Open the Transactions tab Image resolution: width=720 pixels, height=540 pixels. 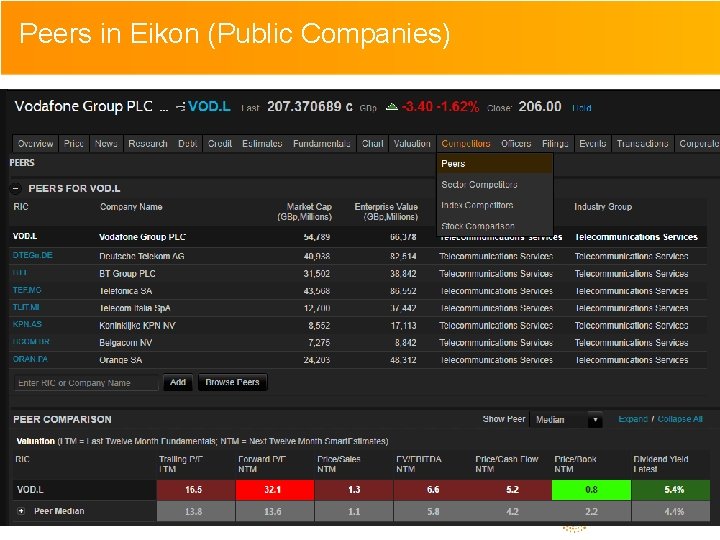642,144
